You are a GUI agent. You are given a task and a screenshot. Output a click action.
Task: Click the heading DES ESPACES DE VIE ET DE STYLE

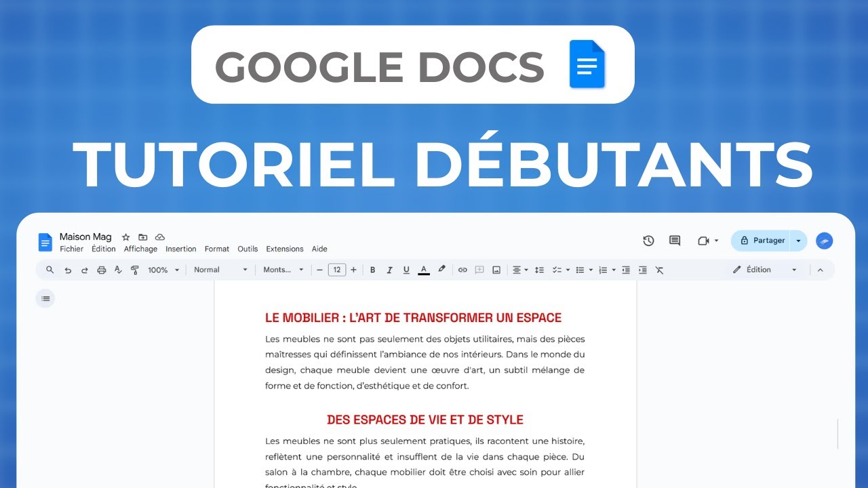[425, 420]
